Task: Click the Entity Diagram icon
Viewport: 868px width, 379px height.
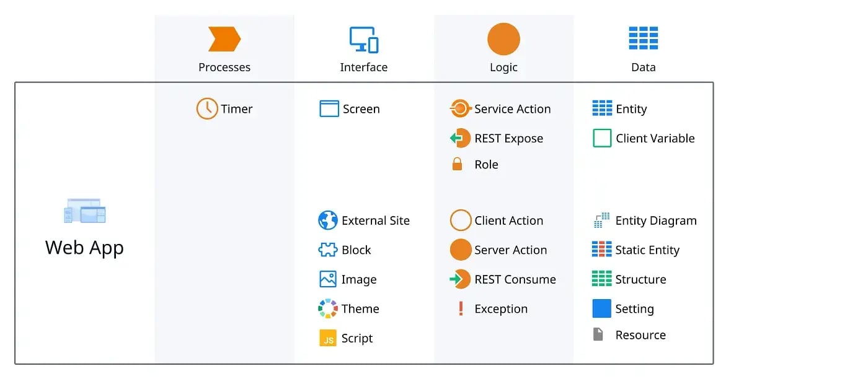Action: 601,220
